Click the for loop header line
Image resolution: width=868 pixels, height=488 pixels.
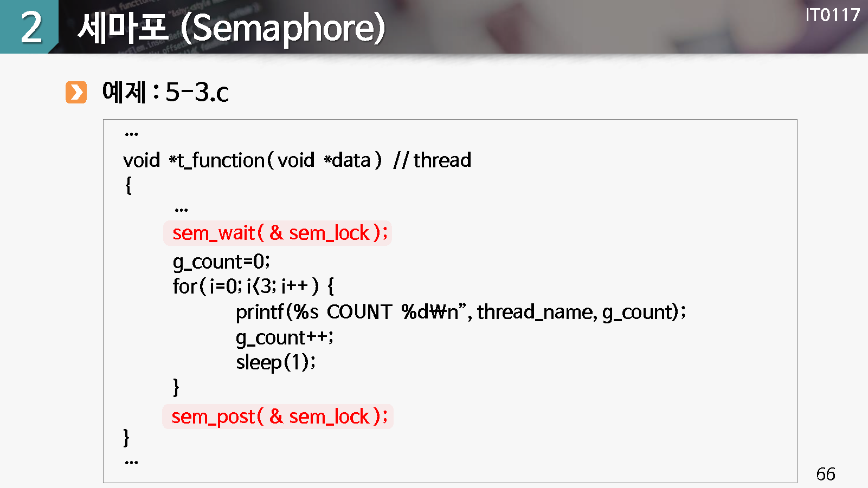(x=253, y=286)
